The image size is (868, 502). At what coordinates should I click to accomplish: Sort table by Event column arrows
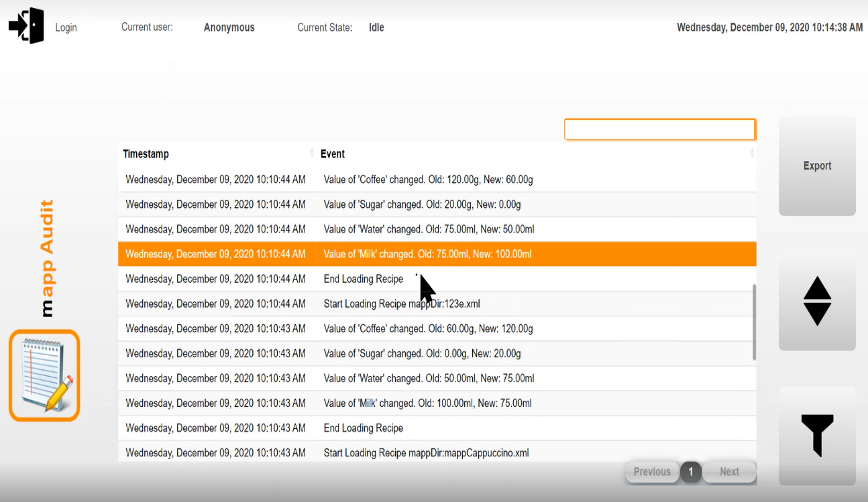tap(751, 154)
